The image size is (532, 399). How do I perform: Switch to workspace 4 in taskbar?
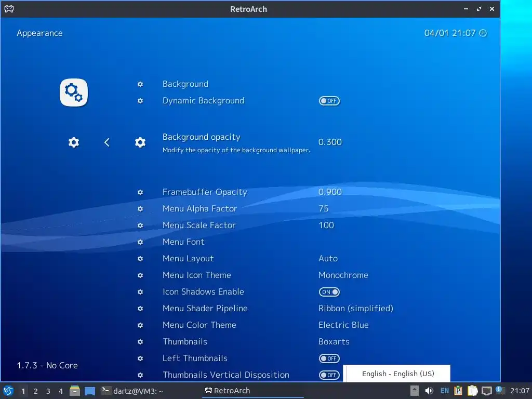[61, 391]
